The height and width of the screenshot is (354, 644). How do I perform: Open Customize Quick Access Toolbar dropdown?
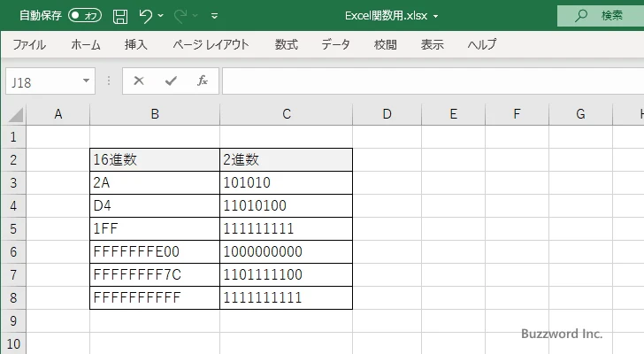coord(214,16)
